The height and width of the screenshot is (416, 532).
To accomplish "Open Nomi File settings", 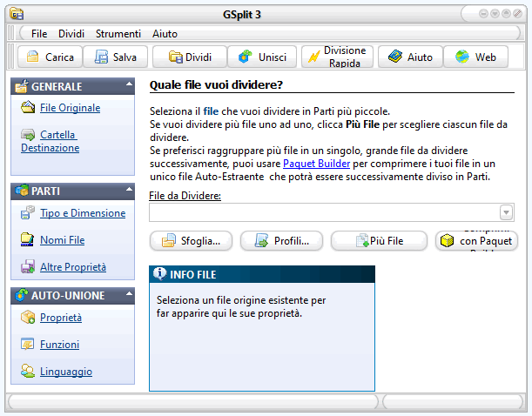I will point(63,240).
